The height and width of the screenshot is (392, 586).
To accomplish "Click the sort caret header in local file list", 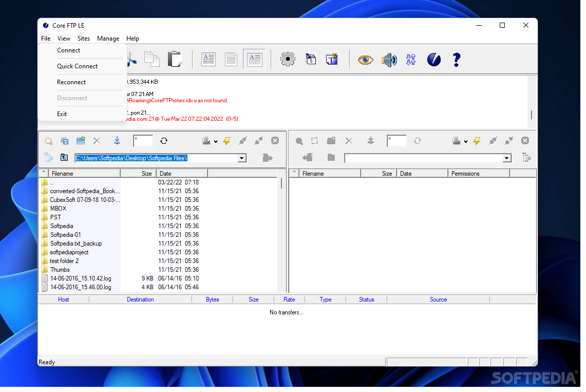I will [44, 173].
